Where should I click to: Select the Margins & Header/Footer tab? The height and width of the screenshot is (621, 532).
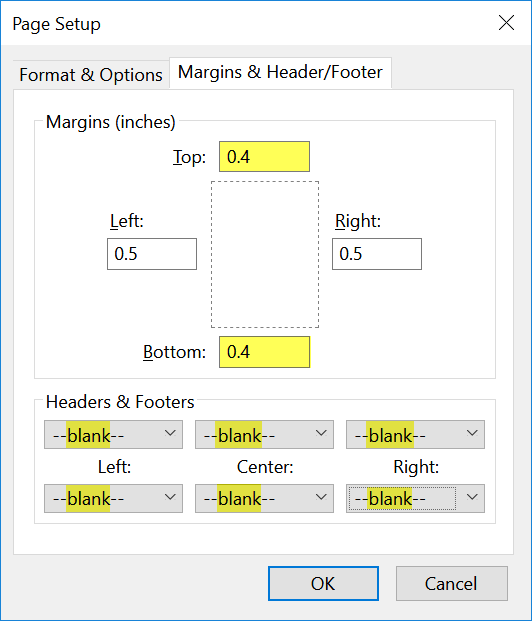click(280, 72)
